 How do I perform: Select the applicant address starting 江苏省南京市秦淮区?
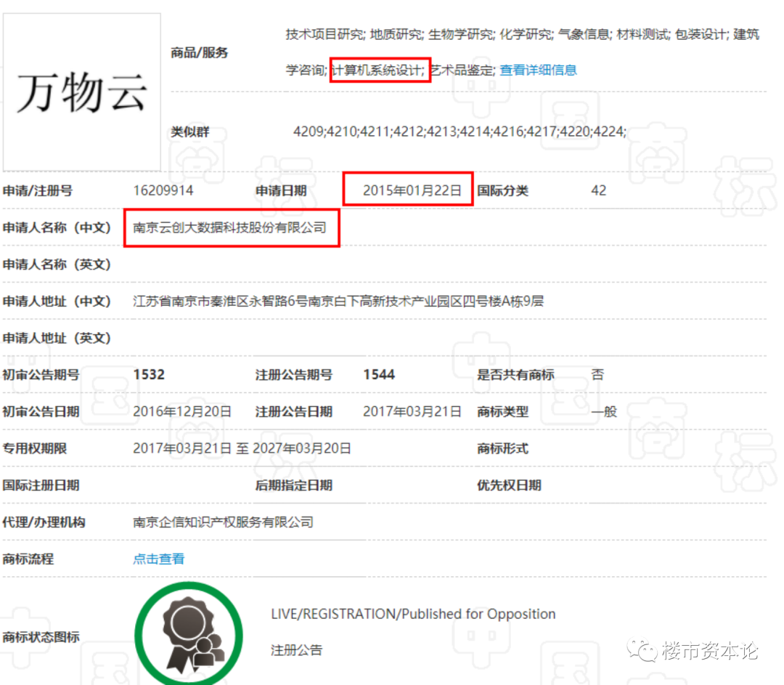[x=338, y=301]
